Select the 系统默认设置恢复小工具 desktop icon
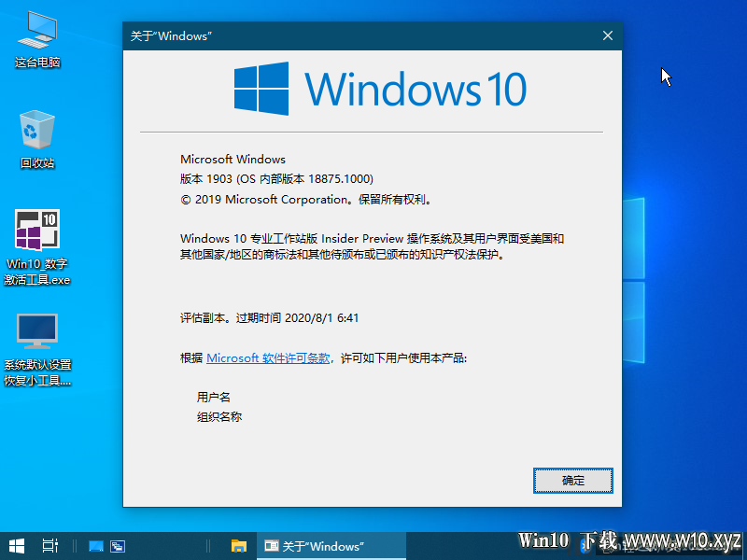Image resolution: width=747 pixels, height=560 pixels. tap(37, 350)
